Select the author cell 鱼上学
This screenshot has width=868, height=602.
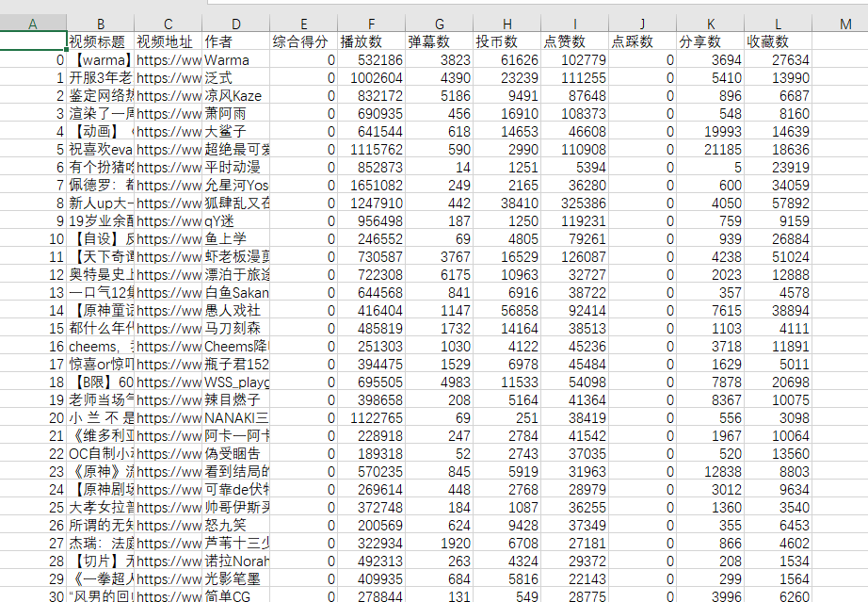pyautogui.click(x=235, y=238)
